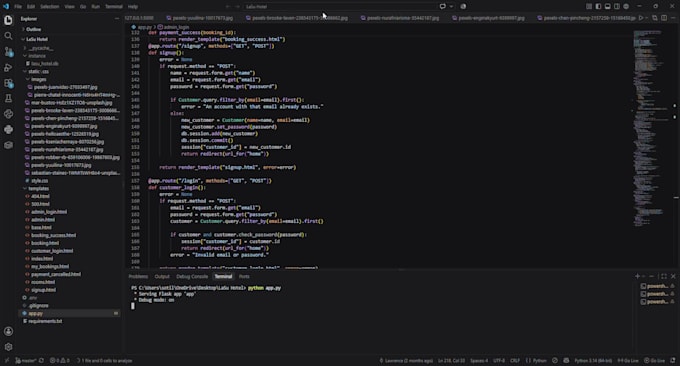Open the Edit menu
This screenshot has width=680, height=366.
pyautogui.click(x=31, y=7)
